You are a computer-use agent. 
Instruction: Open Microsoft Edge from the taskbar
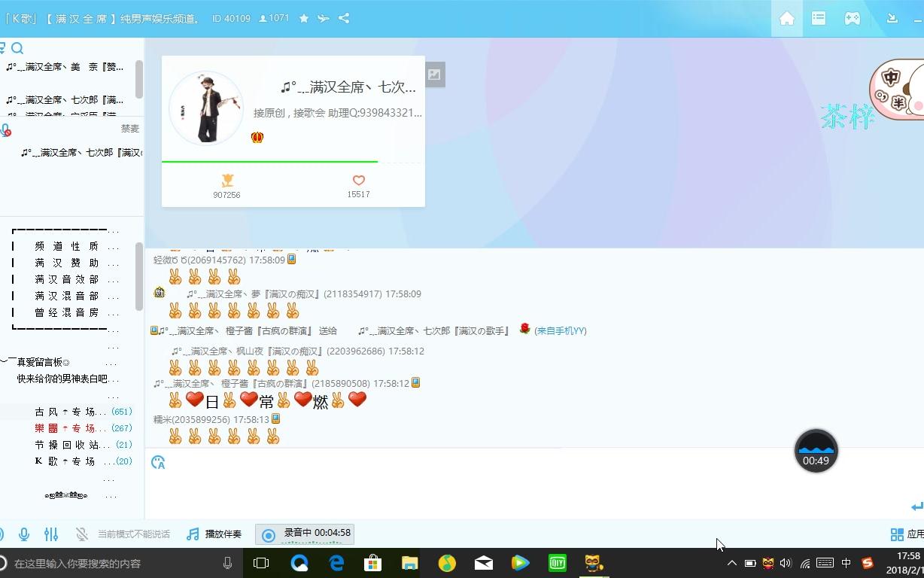[336, 563]
